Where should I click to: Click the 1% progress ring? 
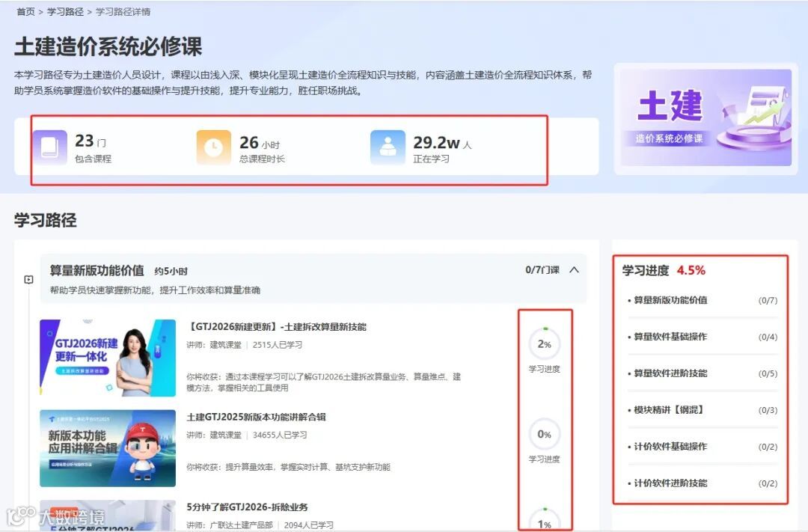pos(544,519)
